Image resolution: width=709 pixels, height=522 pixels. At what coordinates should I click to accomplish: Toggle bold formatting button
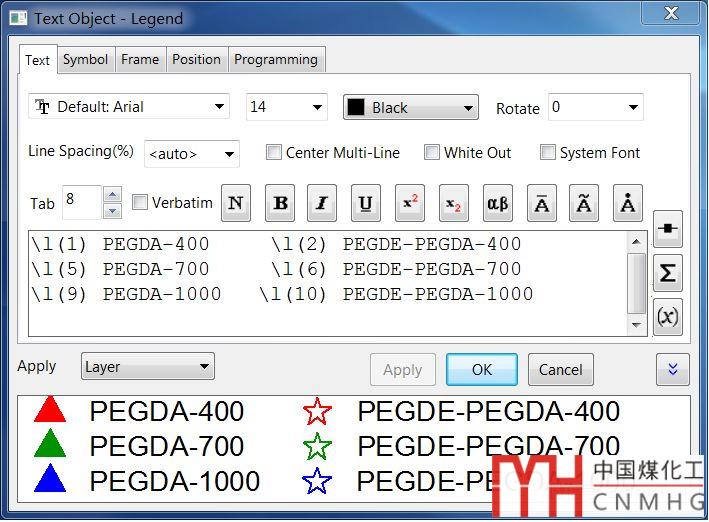click(280, 203)
